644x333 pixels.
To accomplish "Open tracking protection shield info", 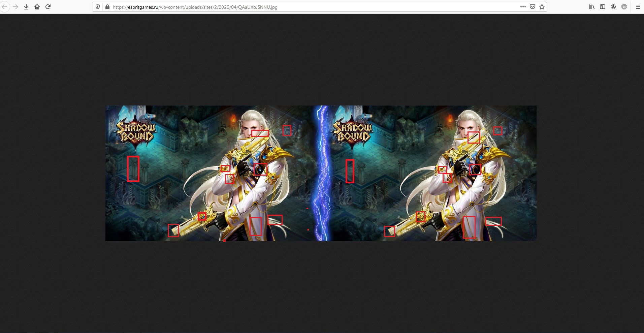I will coord(98,7).
